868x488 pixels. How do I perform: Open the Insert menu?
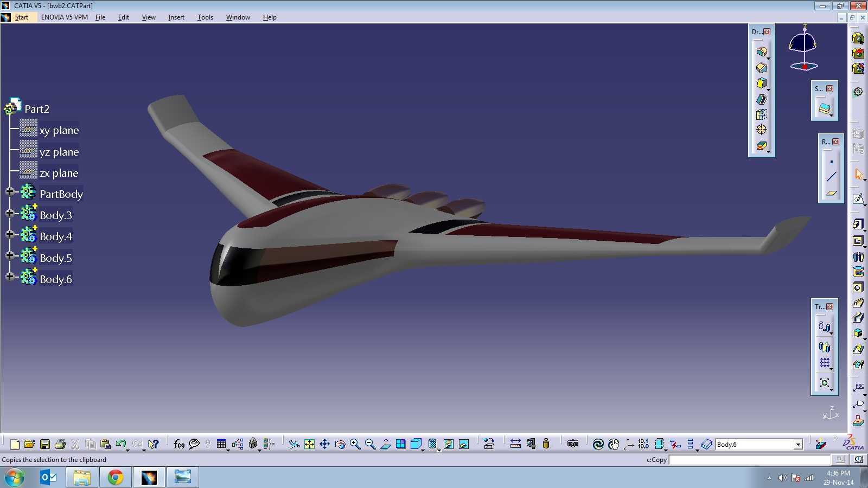coord(176,17)
